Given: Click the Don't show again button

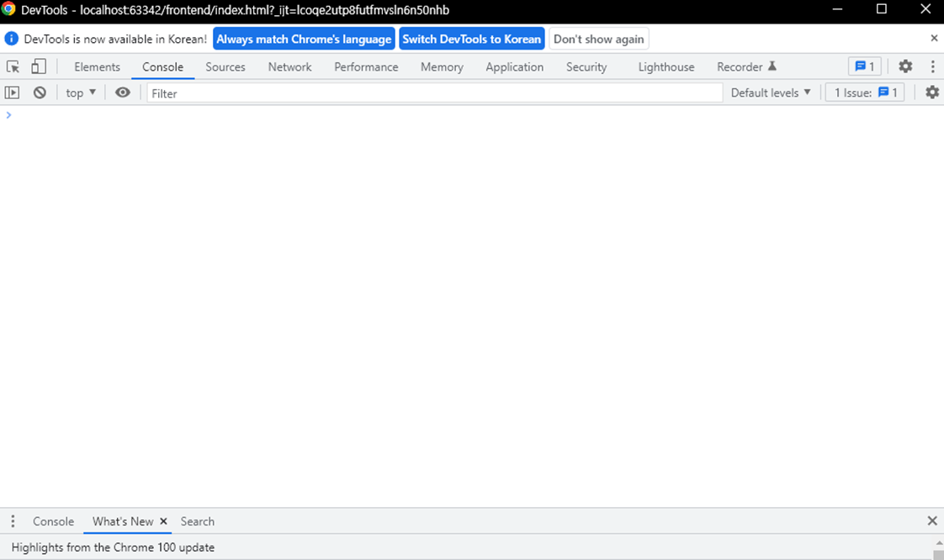Looking at the screenshot, I should pos(598,39).
